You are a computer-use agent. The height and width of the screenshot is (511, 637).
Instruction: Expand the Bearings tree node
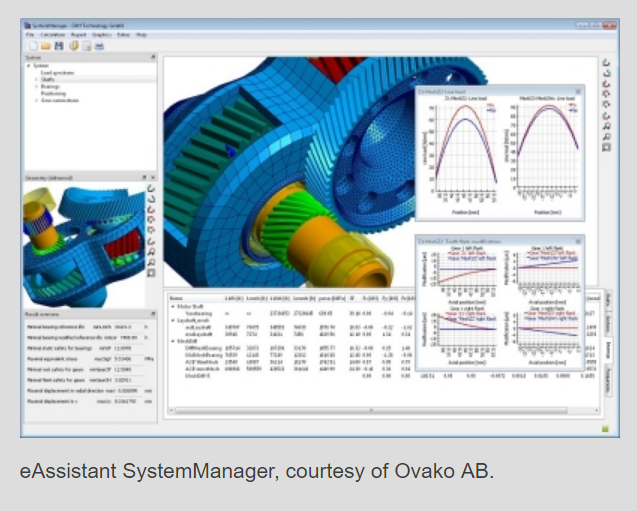tap(36, 87)
